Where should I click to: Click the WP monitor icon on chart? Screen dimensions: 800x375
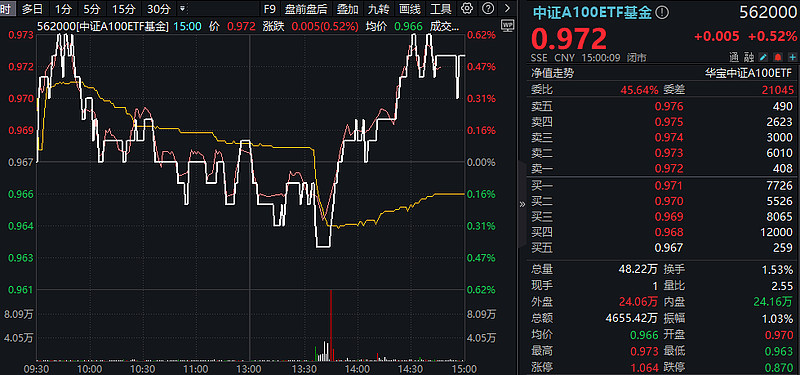point(507,24)
